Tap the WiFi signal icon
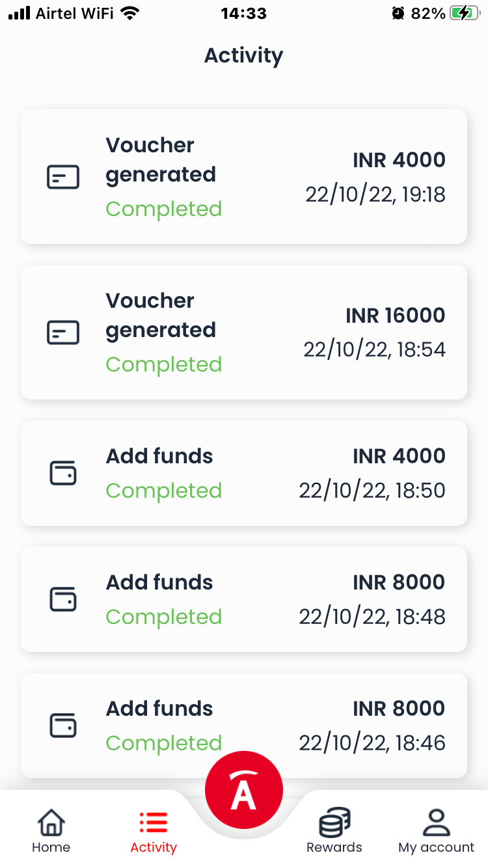Image resolution: width=488 pixels, height=868 pixels. click(x=131, y=13)
